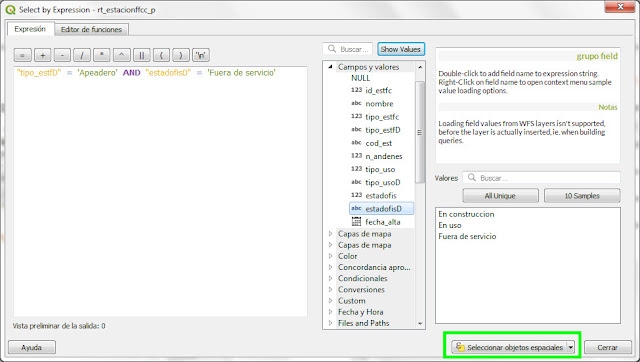Screen dimensions: 640x362
Task: Open the Ayuda help button
Action: (32, 347)
